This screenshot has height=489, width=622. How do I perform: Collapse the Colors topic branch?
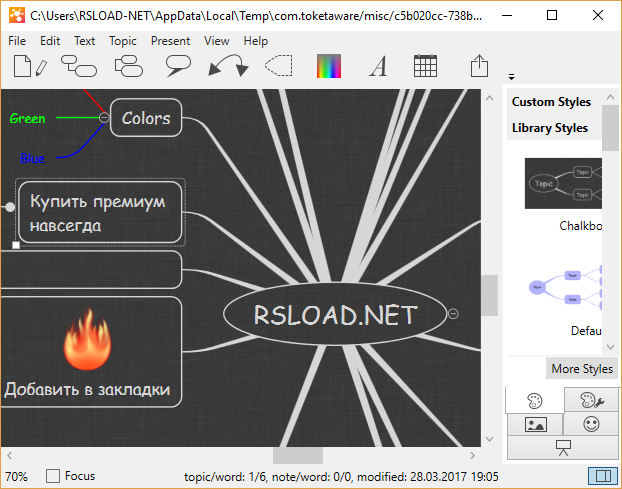104,117
